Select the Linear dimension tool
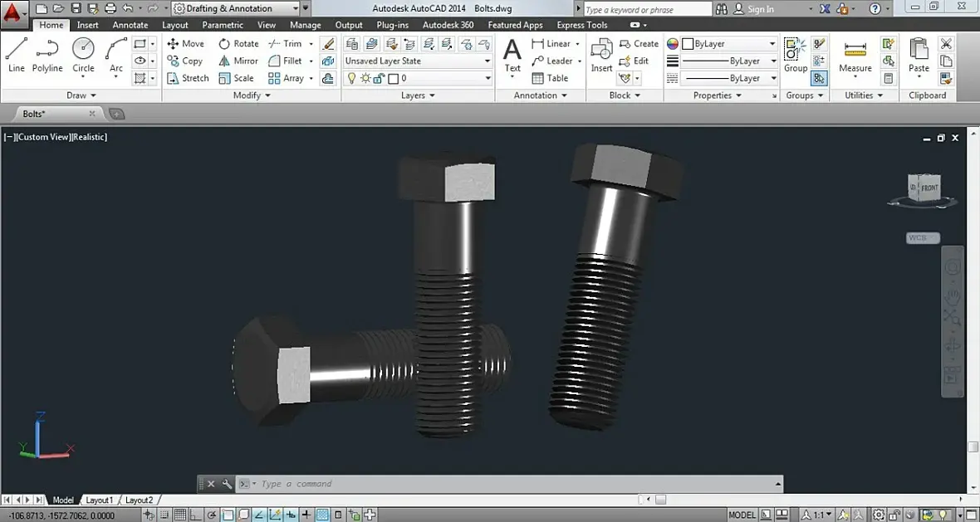980x522 pixels. coord(551,44)
